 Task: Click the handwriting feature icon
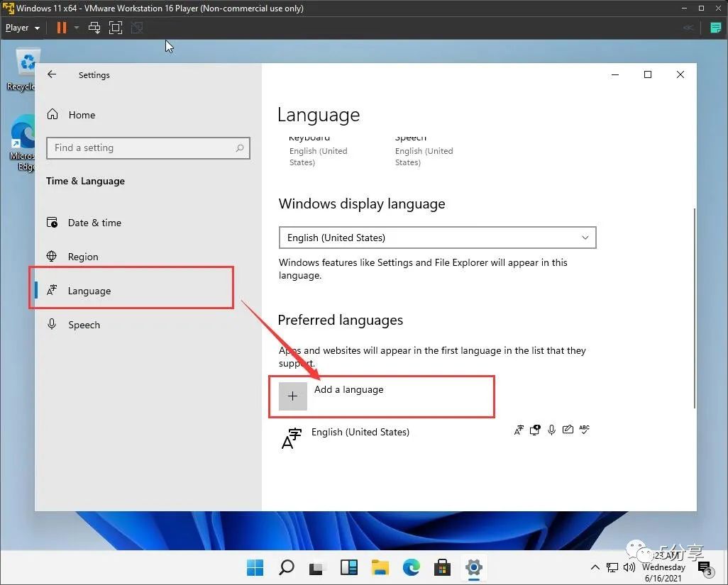pos(568,430)
